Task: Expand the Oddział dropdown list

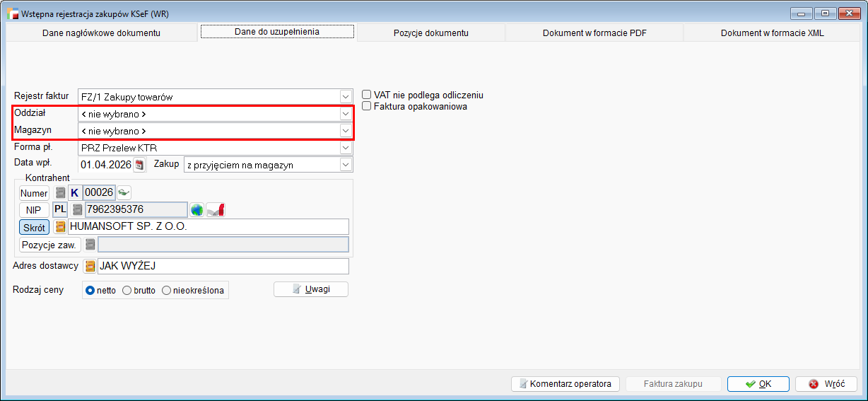Action: pyautogui.click(x=345, y=114)
